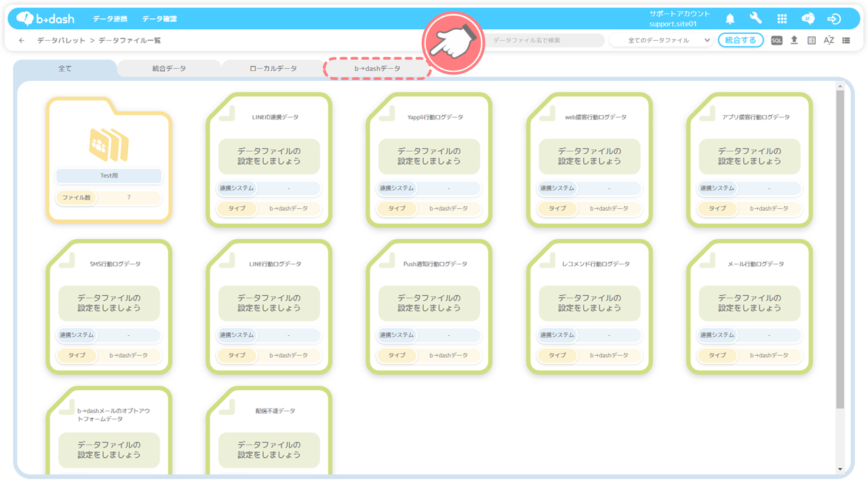Switch to list view icon
Screen dimensions: 868x488
point(846,41)
